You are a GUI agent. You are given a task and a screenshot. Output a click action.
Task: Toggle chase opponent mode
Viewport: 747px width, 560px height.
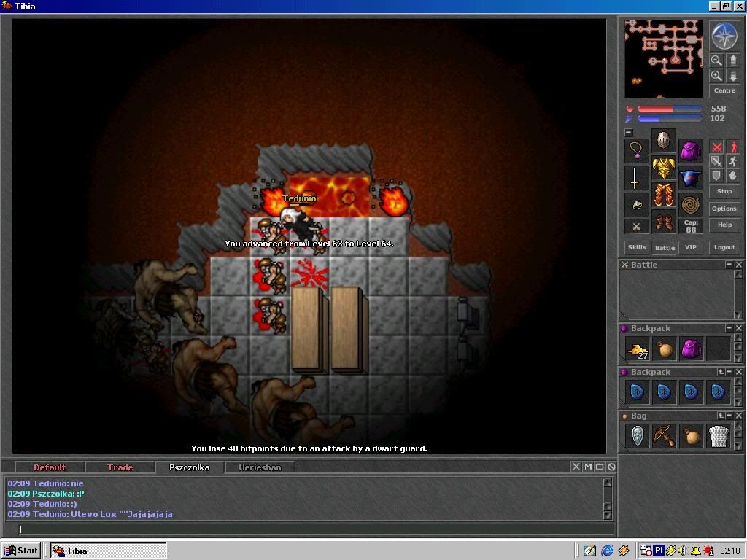coord(732,161)
